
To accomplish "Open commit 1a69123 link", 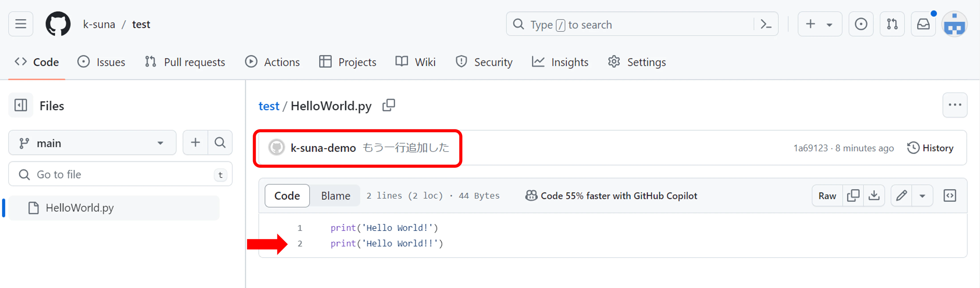I will (810, 148).
